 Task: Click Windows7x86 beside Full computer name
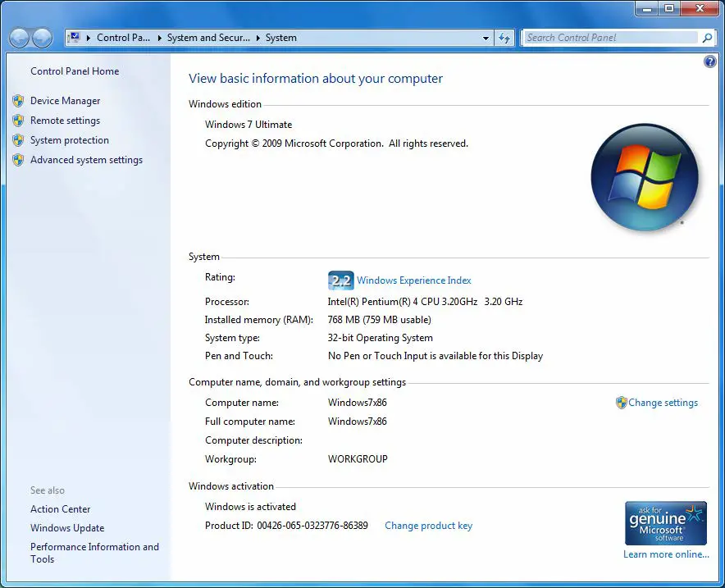(358, 422)
